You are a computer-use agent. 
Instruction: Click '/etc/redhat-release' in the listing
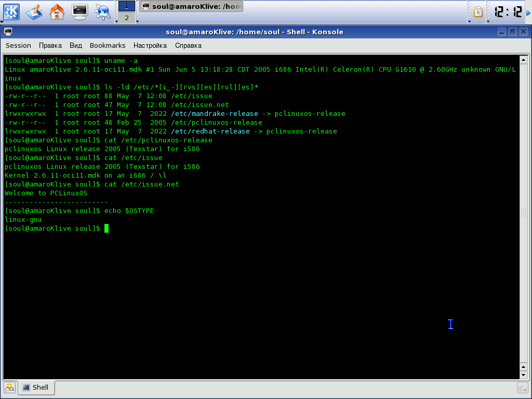pos(210,131)
